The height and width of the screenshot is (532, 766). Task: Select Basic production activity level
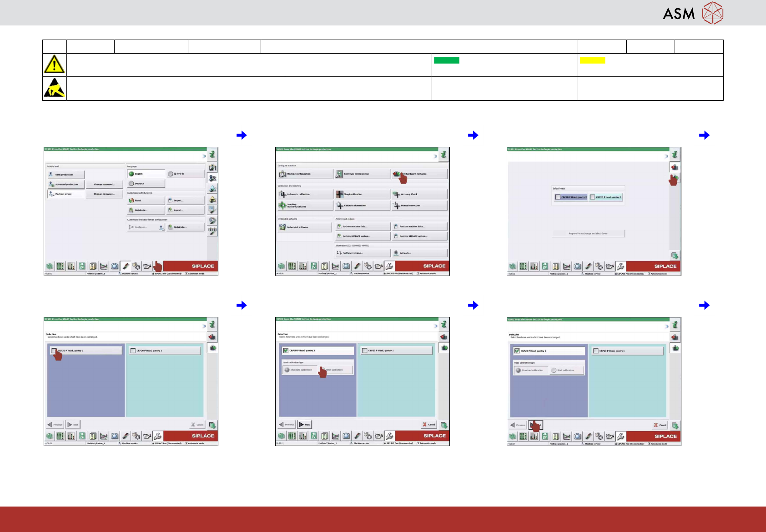[66, 175]
